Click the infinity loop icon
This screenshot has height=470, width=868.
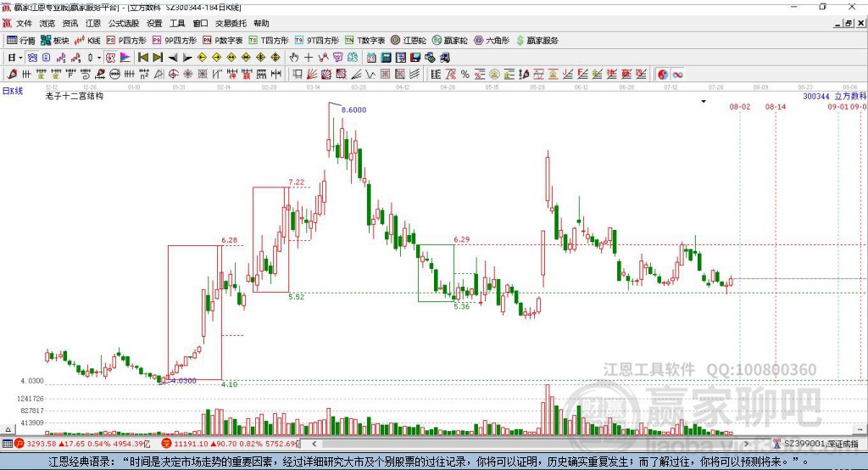click(x=677, y=75)
